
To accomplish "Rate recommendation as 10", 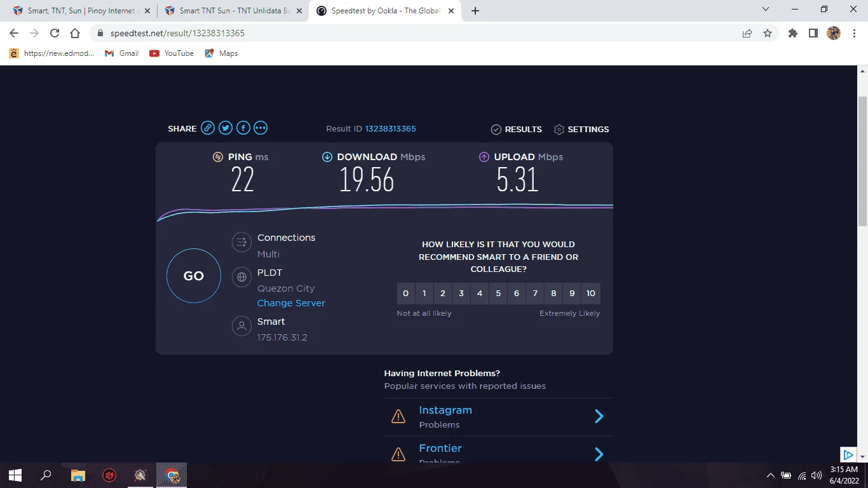I will tap(591, 293).
